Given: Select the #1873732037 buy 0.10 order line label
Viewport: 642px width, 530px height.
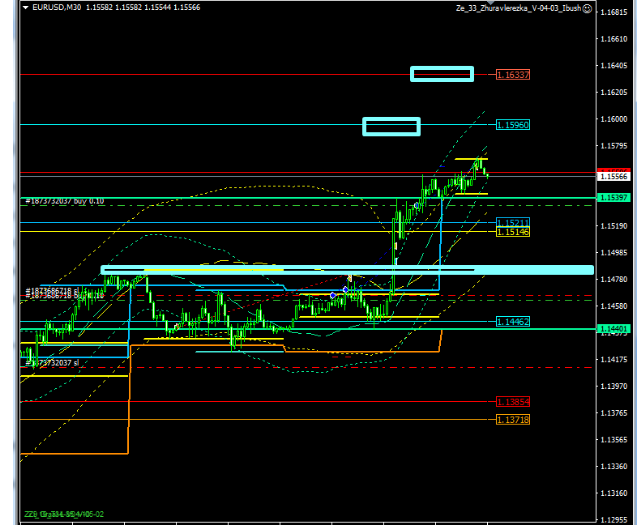Looking at the screenshot, I should (64, 201).
